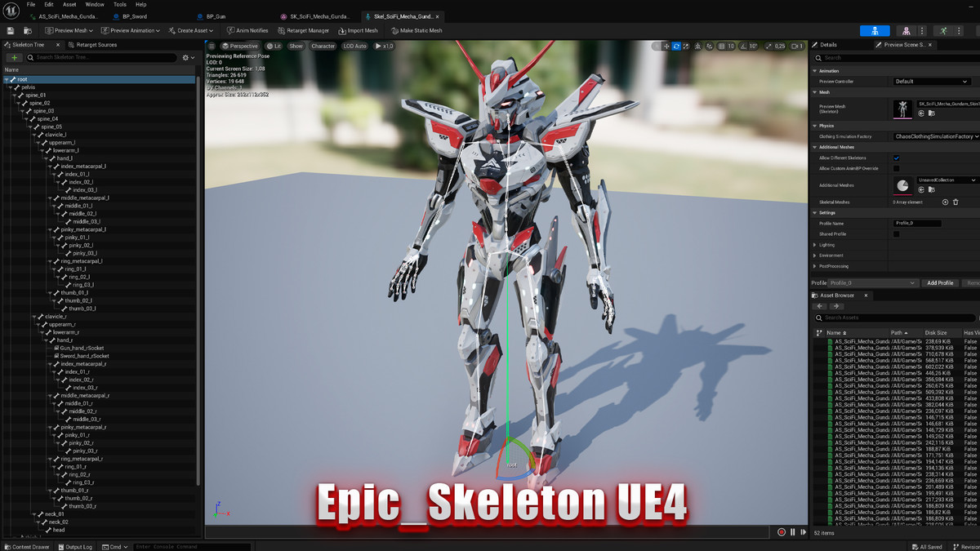This screenshot has height=551, width=980.
Task: Open the Clothing Simulation Factory dropdown
Action: tap(936, 136)
